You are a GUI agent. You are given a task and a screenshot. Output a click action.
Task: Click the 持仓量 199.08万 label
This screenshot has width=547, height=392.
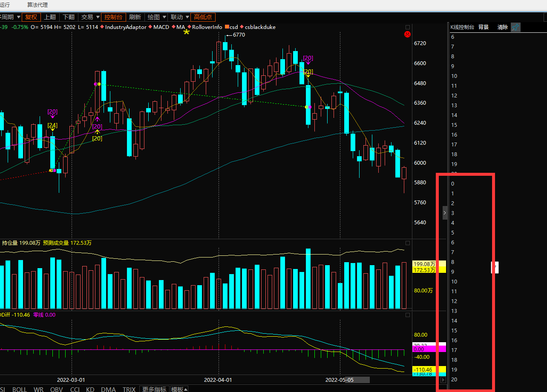21,243
